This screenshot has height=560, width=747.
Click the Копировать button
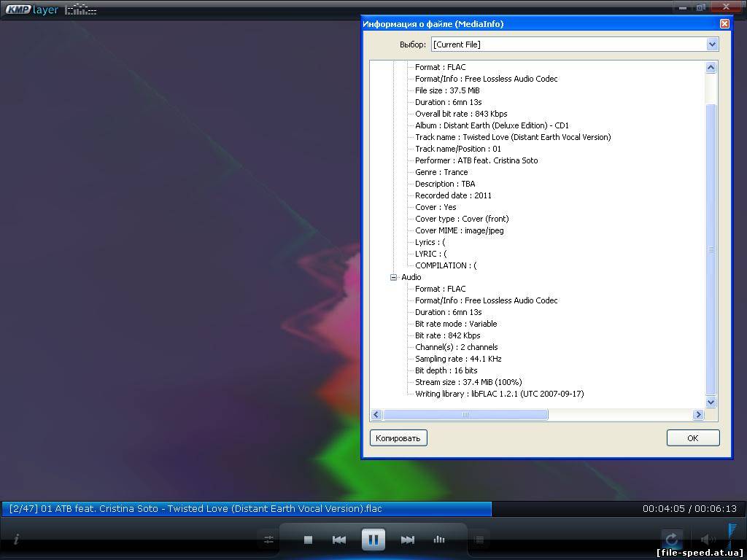[398, 437]
